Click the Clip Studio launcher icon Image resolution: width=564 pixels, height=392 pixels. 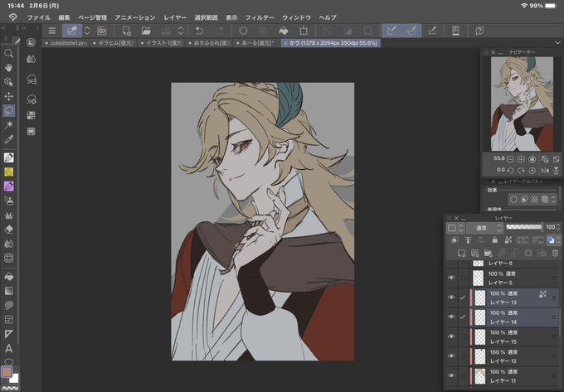click(102, 31)
